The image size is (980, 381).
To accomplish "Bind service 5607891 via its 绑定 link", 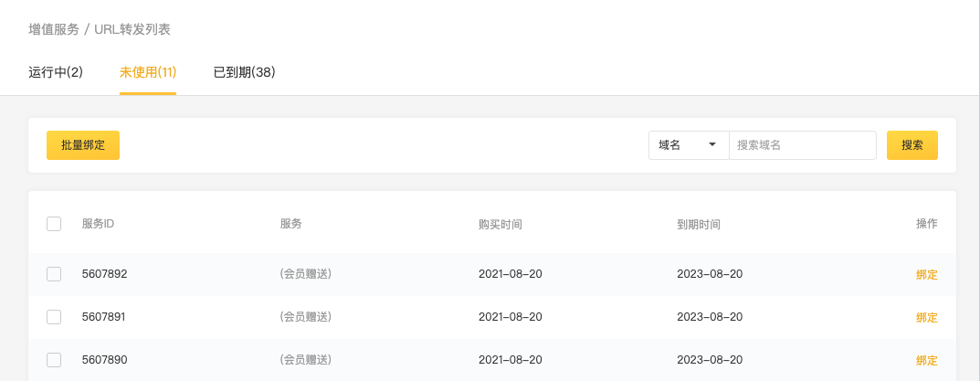I will 926,318.
